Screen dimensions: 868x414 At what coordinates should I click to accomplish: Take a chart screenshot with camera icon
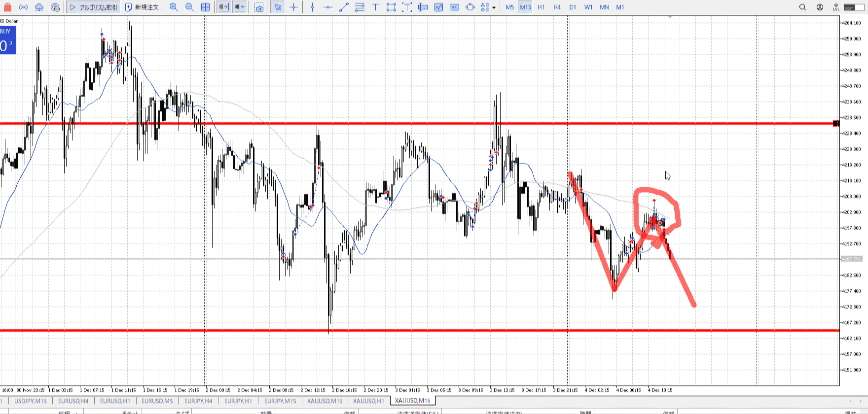click(259, 7)
